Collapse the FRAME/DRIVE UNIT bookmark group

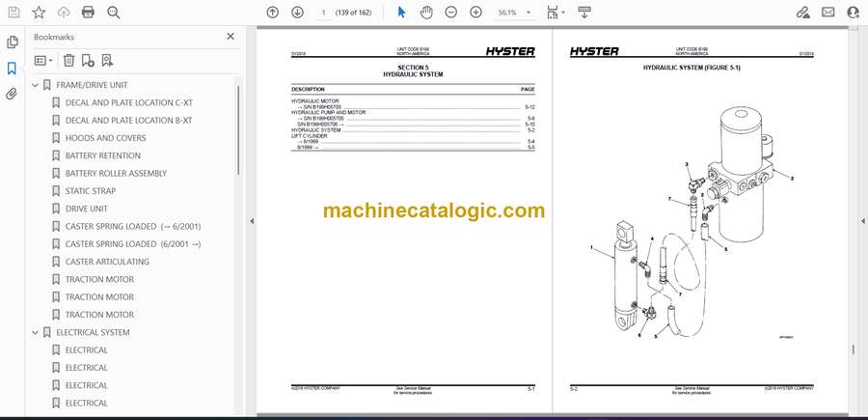pos(36,85)
